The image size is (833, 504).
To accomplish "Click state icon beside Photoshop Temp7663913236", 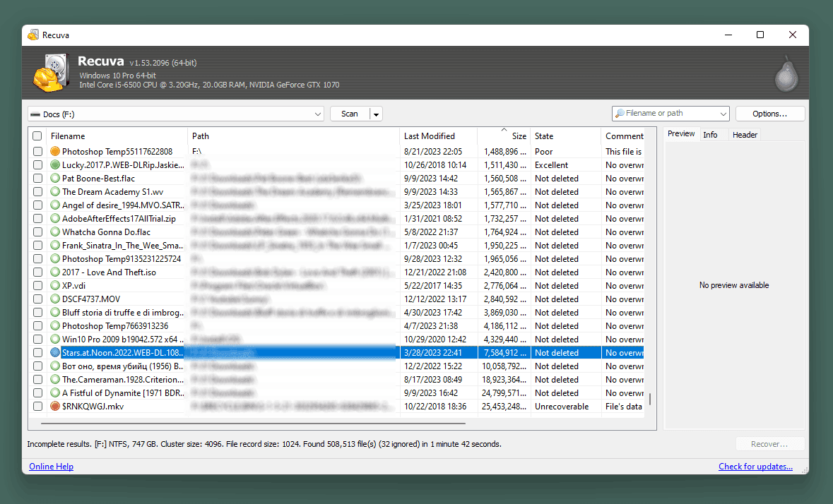I will click(54, 325).
